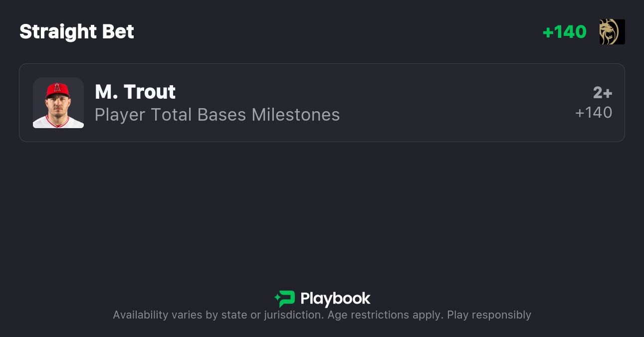Click the sparkle on the Playbook logo
This screenshot has width=644, height=337.
tap(277, 298)
